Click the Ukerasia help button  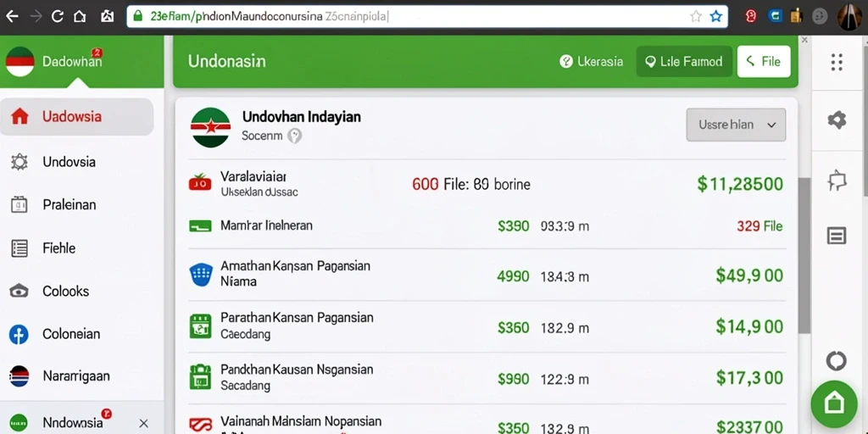[591, 61]
